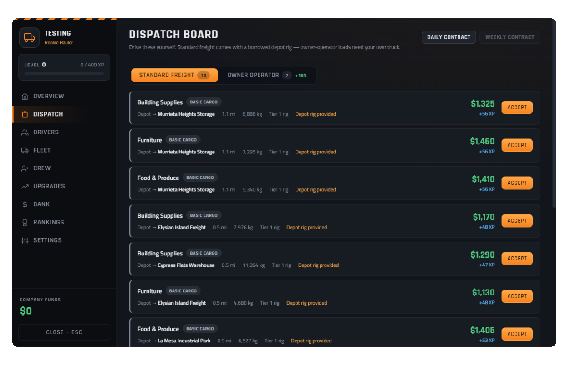The height and width of the screenshot is (392, 576).
Task: Click the 5,340 kg weight value
Action: point(252,190)
